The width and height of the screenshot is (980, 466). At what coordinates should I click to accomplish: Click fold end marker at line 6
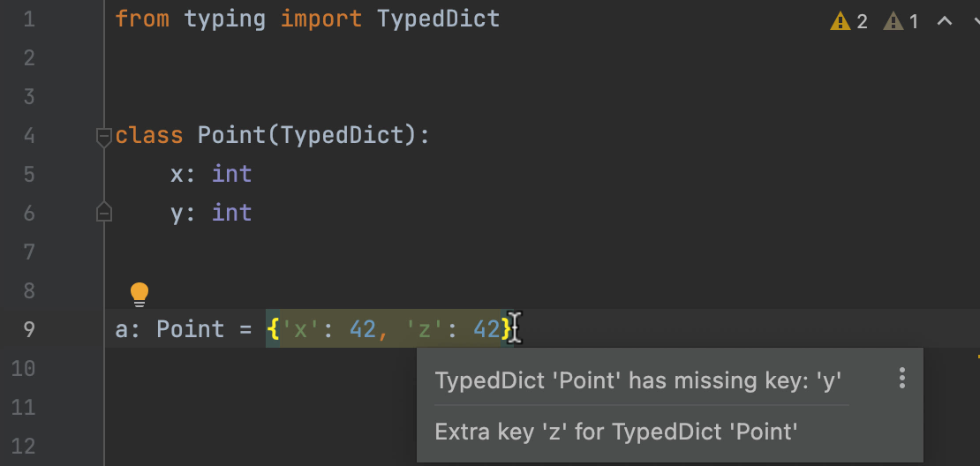tap(104, 213)
